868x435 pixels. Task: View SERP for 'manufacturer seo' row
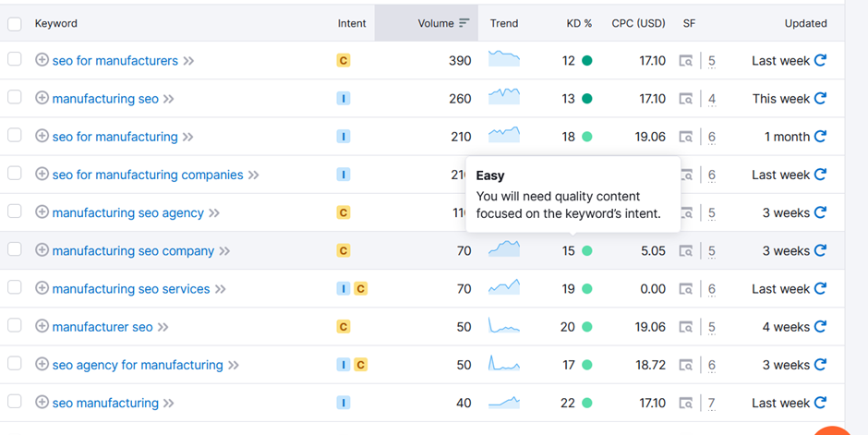(x=686, y=327)
